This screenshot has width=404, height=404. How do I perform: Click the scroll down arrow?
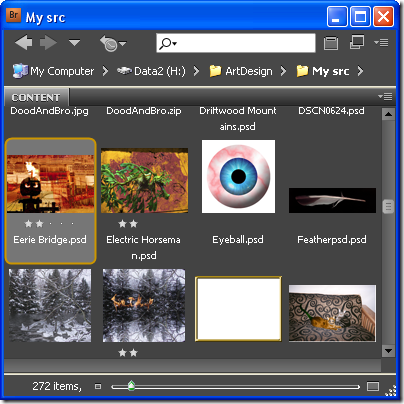tap(388, 351)
